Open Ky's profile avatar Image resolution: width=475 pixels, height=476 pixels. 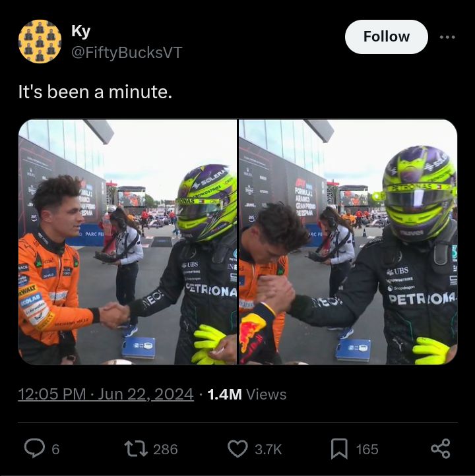(x=40, y=42)
